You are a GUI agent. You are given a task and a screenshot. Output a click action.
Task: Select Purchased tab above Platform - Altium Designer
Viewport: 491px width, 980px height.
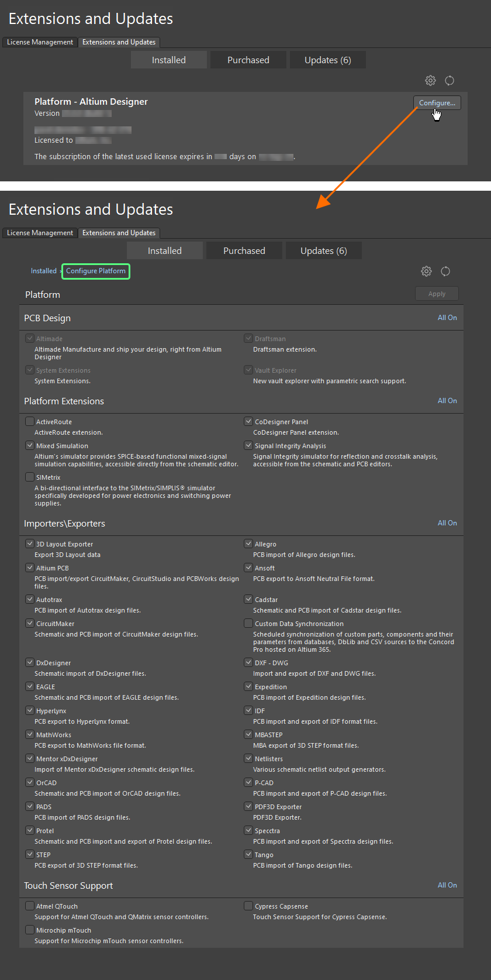(x=248, y=60)
